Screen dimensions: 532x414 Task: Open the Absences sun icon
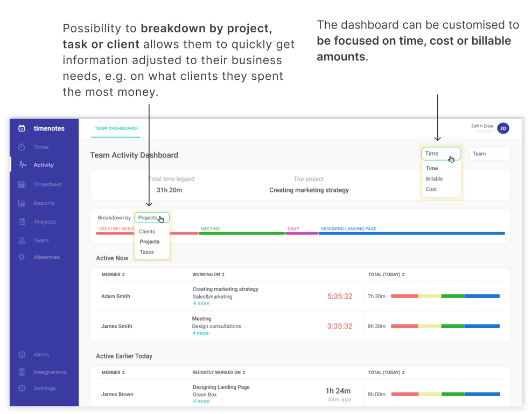click(x=22, y=257)
